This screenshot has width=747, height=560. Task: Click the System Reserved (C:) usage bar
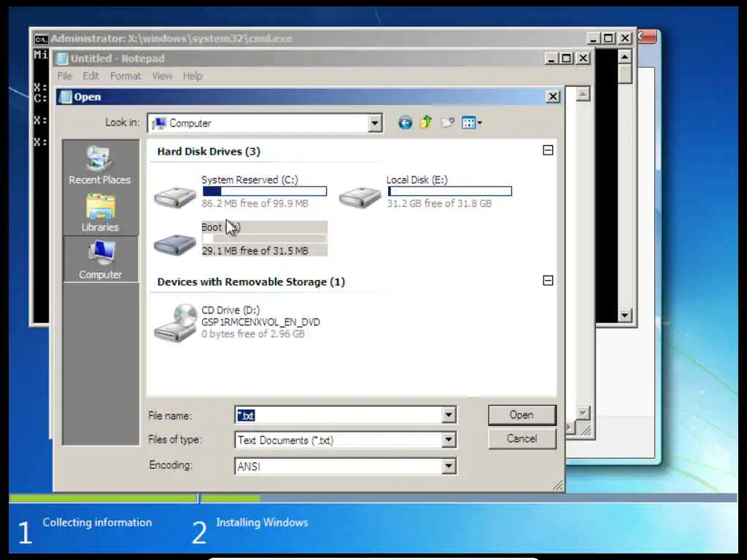[x=265, y=192]
